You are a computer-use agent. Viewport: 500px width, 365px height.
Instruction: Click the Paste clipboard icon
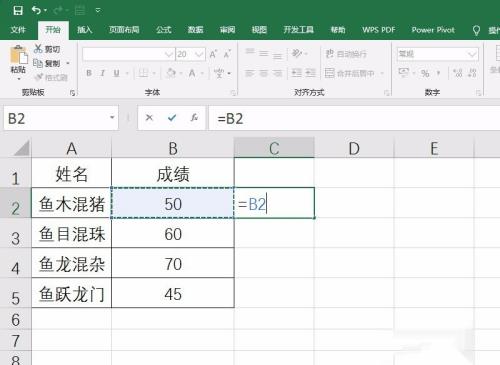(18, 55)
